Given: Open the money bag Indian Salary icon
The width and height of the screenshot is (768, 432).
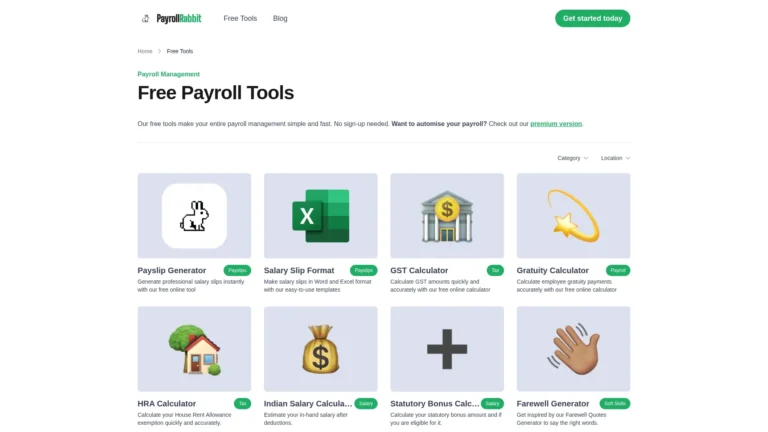Looking at the screenshot, I should (321, 349).
